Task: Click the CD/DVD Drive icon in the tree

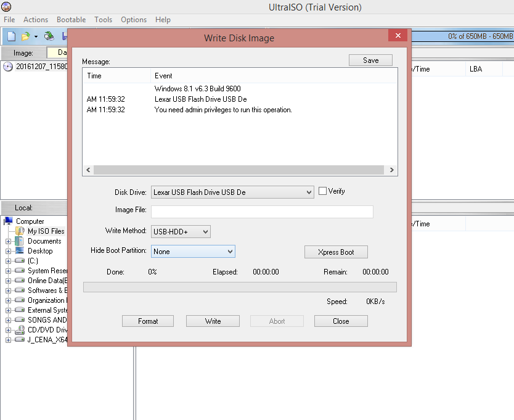Action: 18,329
